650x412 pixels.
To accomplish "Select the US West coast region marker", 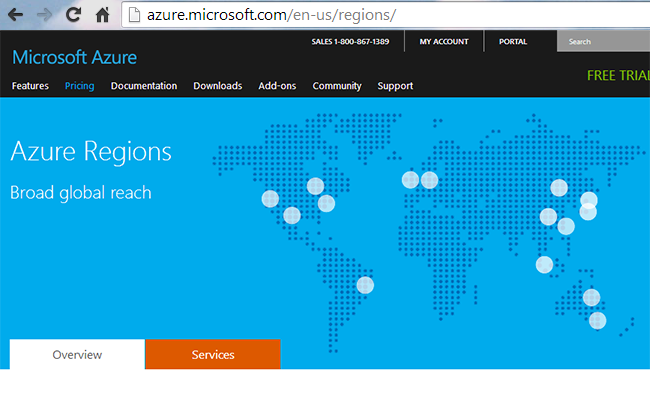I will (x=270, y=199).
